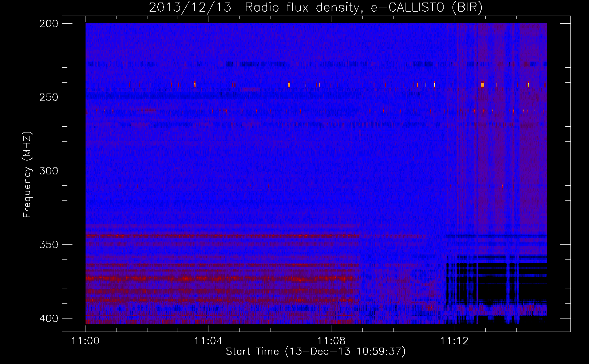Click the 300 frequency axis label

point(48,171)
